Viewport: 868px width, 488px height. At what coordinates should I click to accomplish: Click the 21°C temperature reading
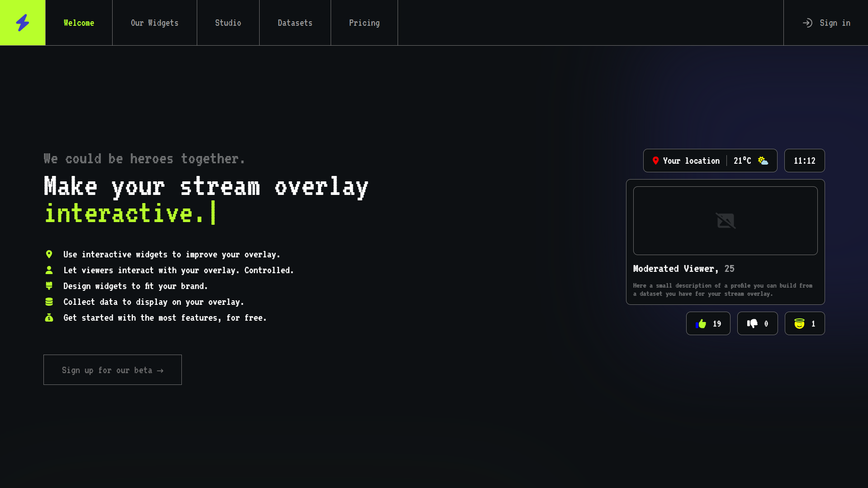(742, 161)
